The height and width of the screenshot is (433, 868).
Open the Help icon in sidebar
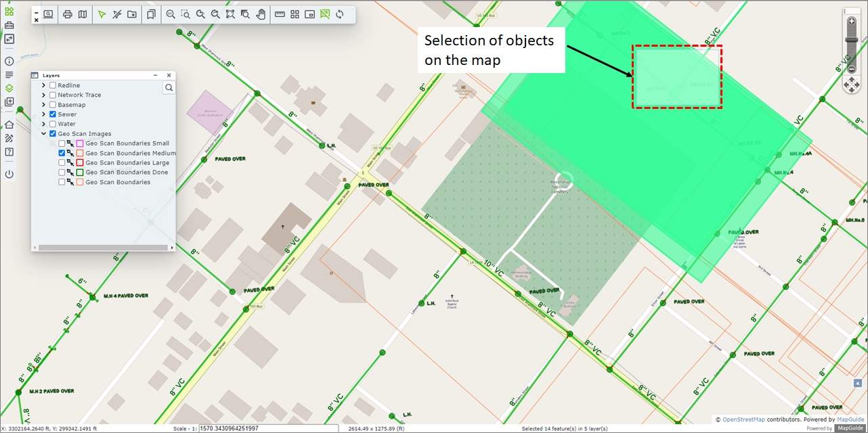click(9, 152)
